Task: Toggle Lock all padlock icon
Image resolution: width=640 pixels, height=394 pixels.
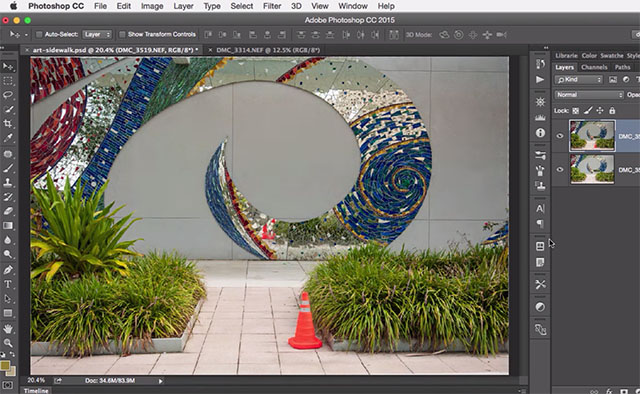Action: coord(612,111)
